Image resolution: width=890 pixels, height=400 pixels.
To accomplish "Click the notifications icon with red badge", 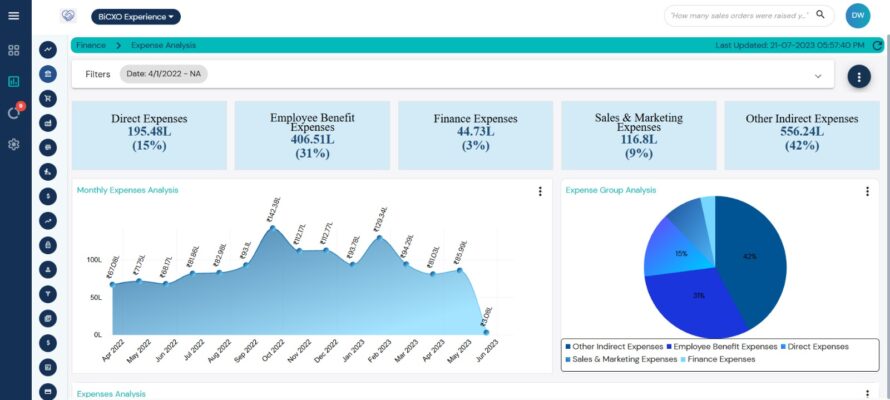I will tap(13, 112).
